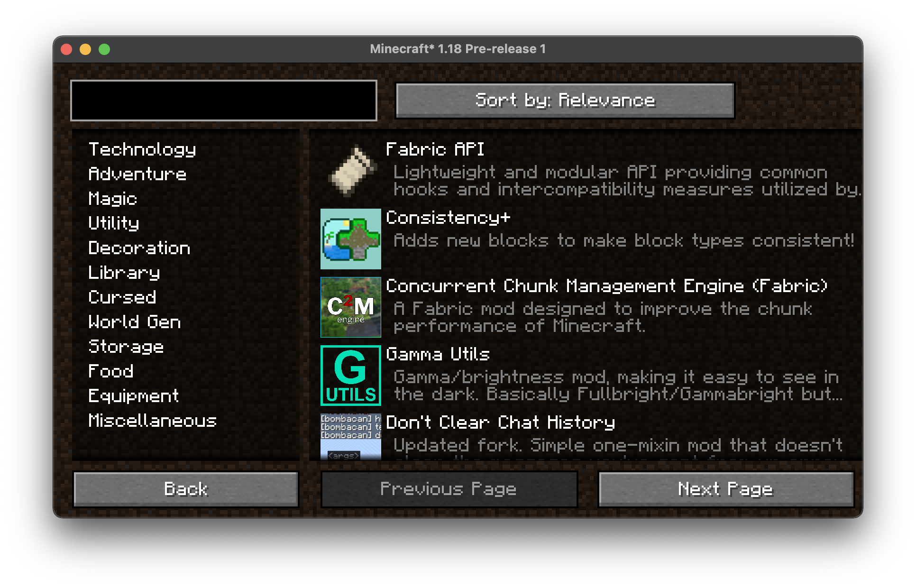
Task: Click the Back button
Action: (186, 489)
